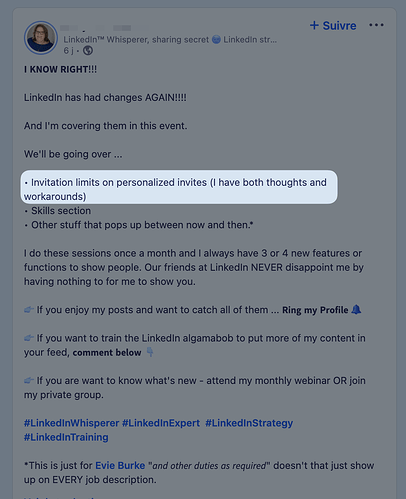Click the Suivre follow button
This screenshot has height=499, width=406.
point(333,26)
